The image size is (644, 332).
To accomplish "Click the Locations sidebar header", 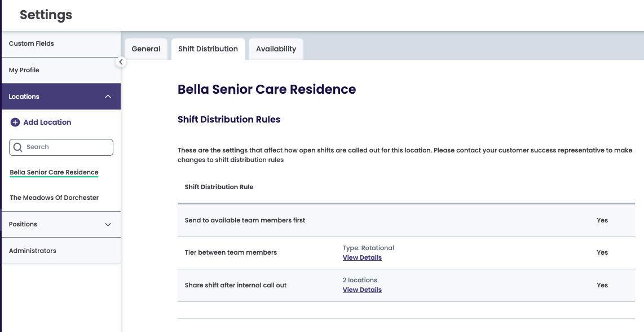I will [x=24, y=97].
